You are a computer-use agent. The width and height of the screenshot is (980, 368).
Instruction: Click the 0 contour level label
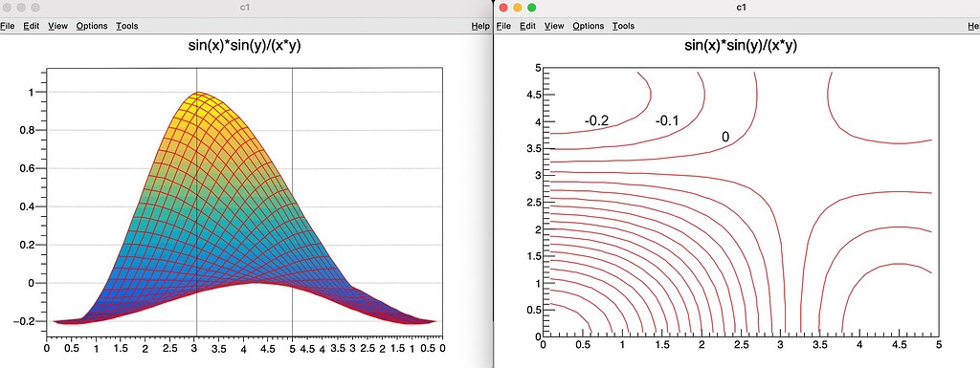pos(725,138)
